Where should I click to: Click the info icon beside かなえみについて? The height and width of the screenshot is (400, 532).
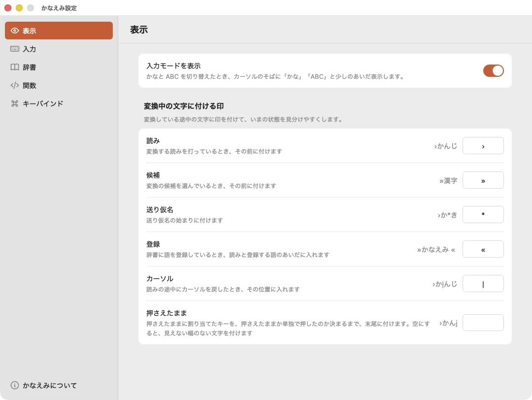tap(15, 385)
